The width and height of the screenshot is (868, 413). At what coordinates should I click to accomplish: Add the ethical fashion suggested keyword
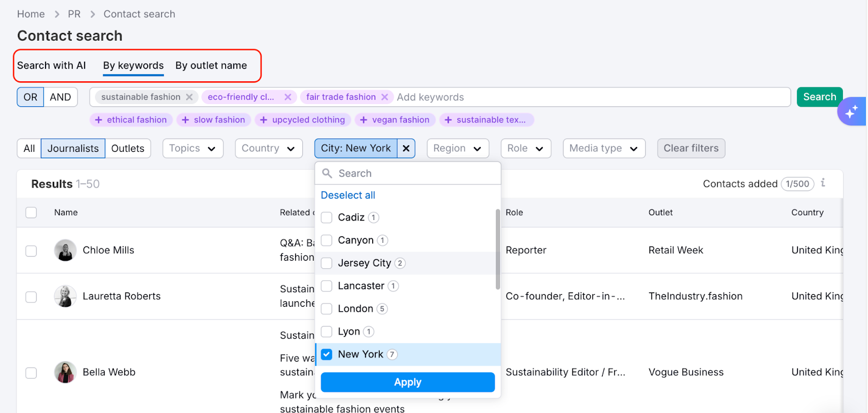click(x=131, y=120)
